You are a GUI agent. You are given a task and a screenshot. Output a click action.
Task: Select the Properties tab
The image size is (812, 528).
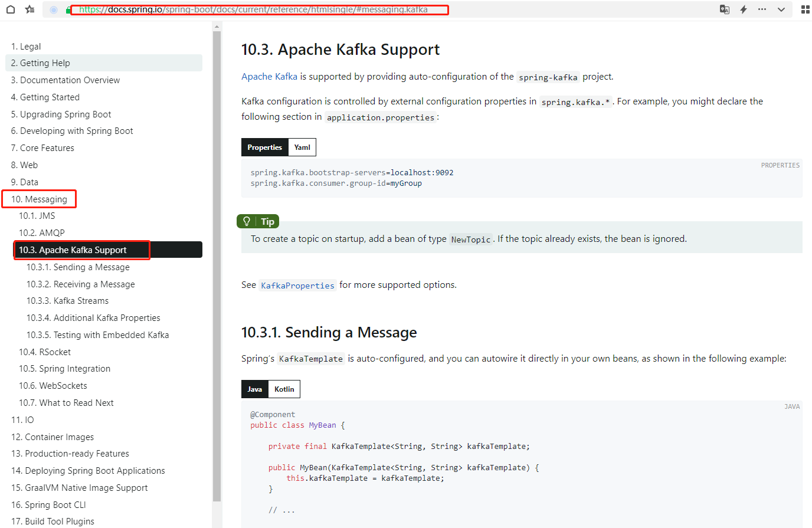coord(265,147)
